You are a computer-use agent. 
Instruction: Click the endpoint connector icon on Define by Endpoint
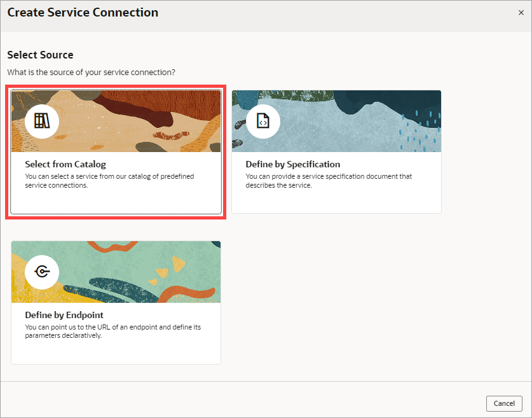tap(41, 272)
